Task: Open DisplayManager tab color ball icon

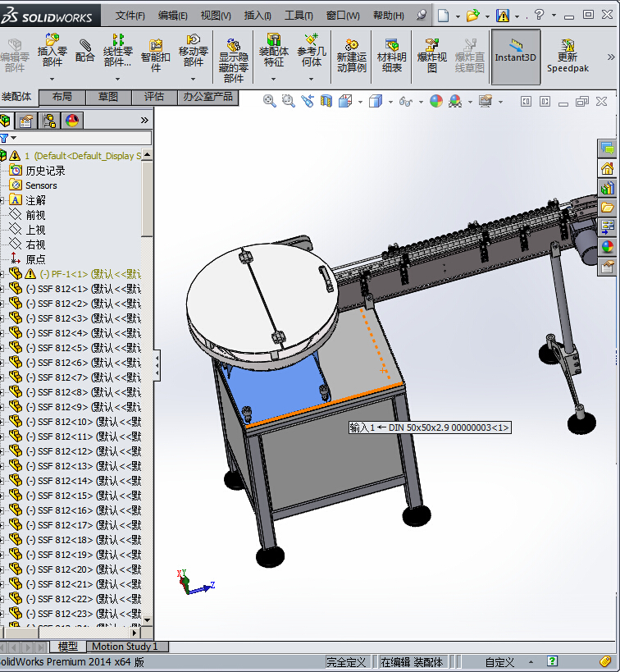Action: [x=72, y=121]
